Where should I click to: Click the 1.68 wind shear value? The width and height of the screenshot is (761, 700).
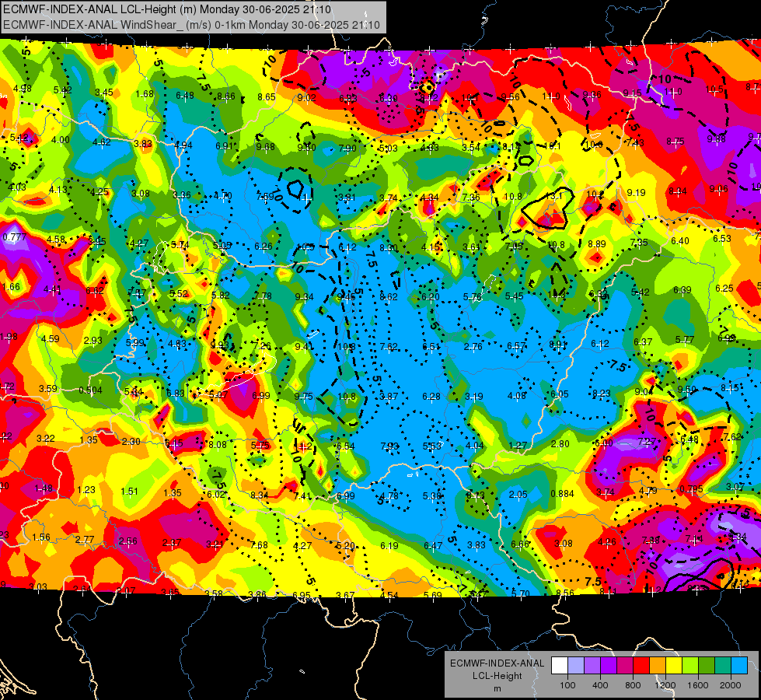pos(145,94)
